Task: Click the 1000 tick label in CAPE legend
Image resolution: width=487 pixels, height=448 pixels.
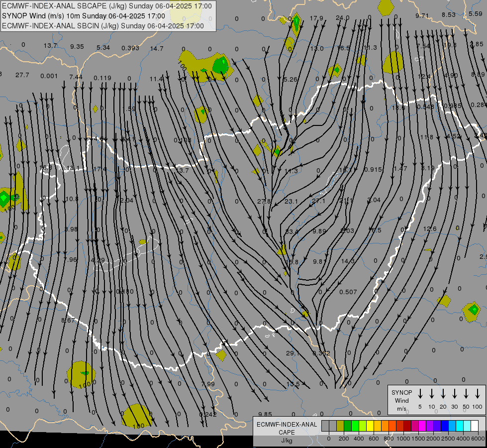Action: (x=403, y=439)
